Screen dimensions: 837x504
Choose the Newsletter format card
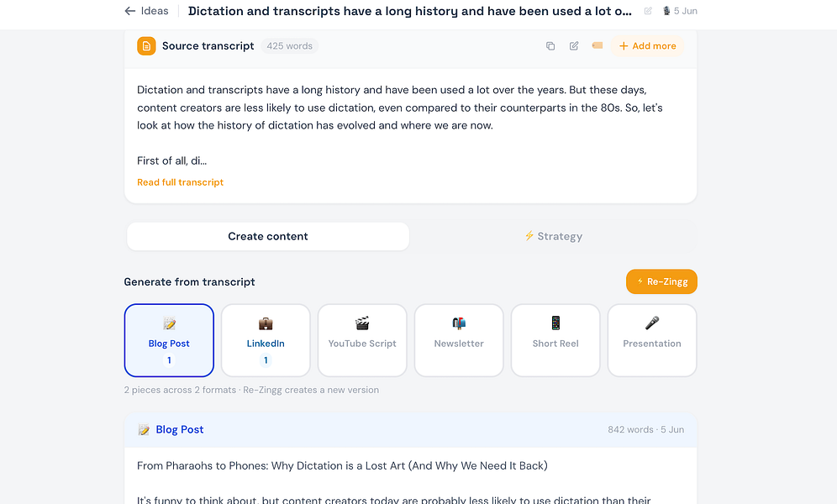[459, 340]
